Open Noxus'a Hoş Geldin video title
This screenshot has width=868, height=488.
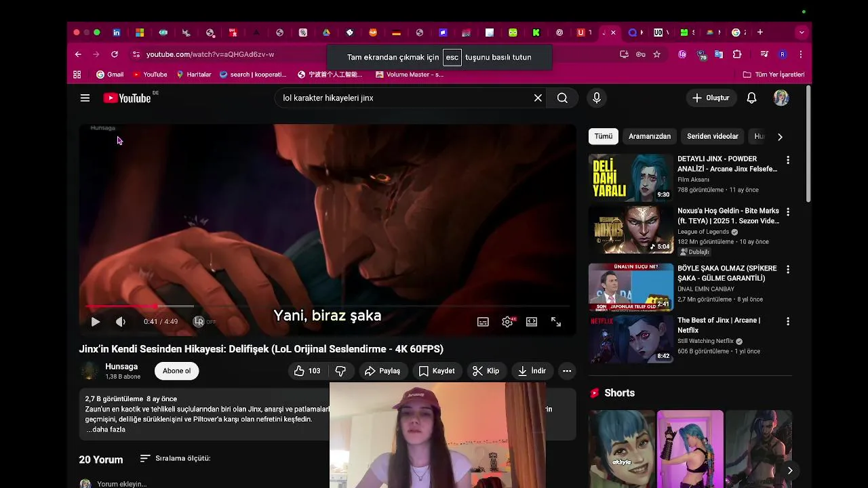point(728,216)
